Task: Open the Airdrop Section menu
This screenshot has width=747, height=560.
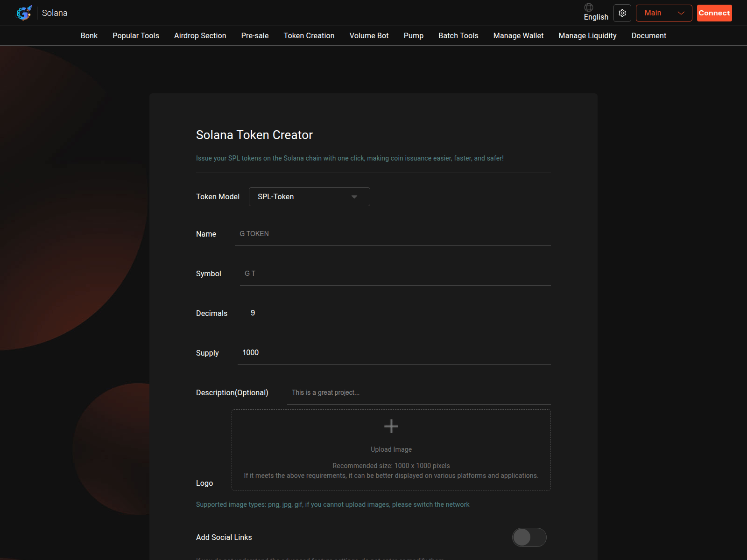Action: [x=200, y=36]
